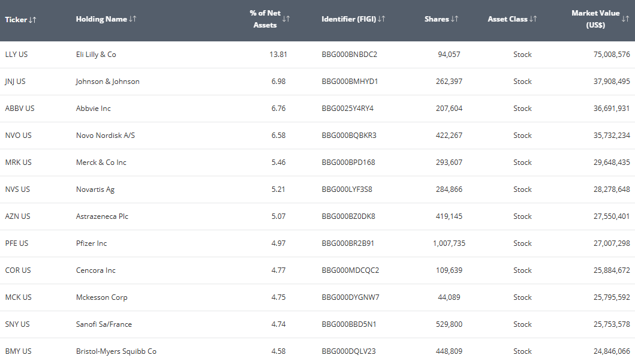Click identifier BBG000MDCQC2
Viewport: 635px width, 364px height.
pyautogui.click(x=350, y=270)
